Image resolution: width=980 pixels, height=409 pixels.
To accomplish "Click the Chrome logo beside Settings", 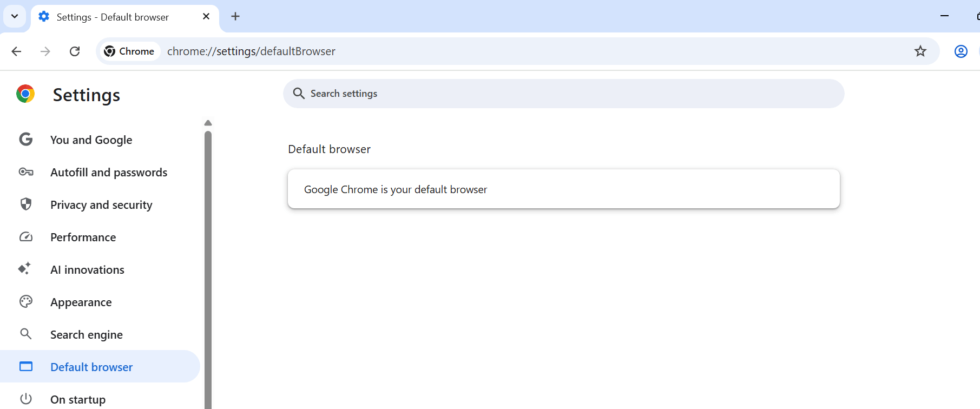I will pyautogui.click(x=25, y=94).
